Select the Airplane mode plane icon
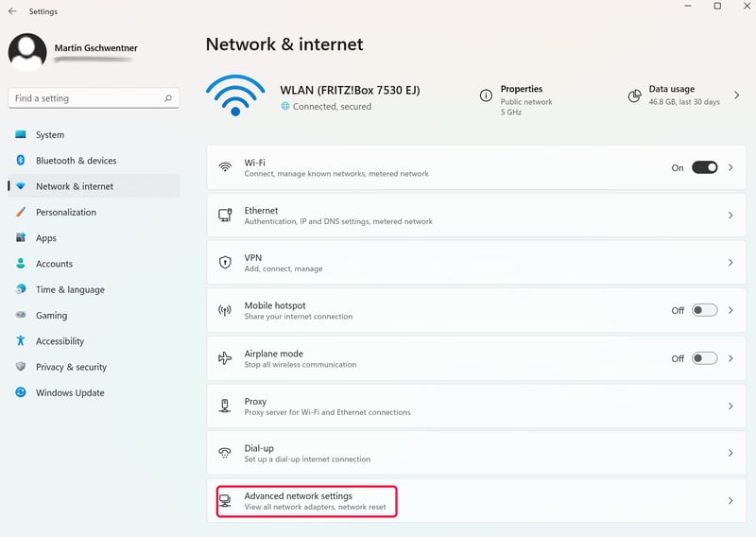This screenshot has width=756, height=537. click(225, 358)
